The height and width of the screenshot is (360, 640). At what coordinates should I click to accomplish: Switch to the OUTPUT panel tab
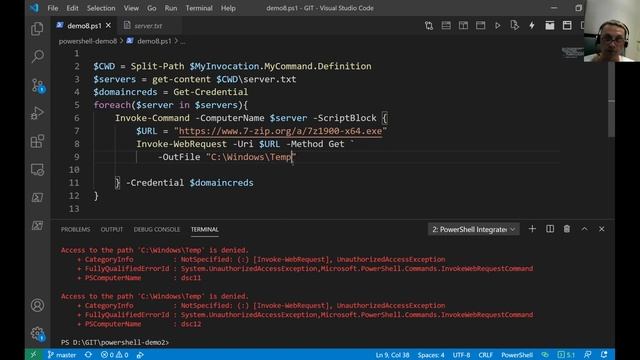pos(112,229)
